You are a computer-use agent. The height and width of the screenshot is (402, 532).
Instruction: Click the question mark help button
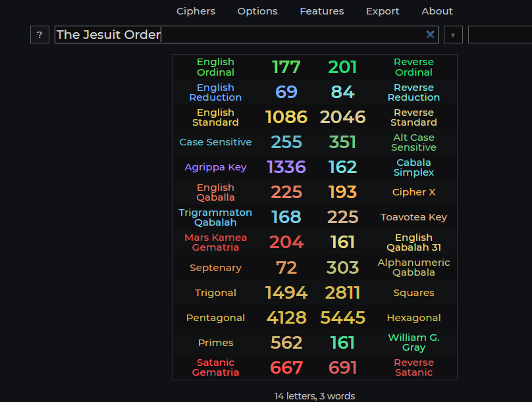tap(40, 35)
